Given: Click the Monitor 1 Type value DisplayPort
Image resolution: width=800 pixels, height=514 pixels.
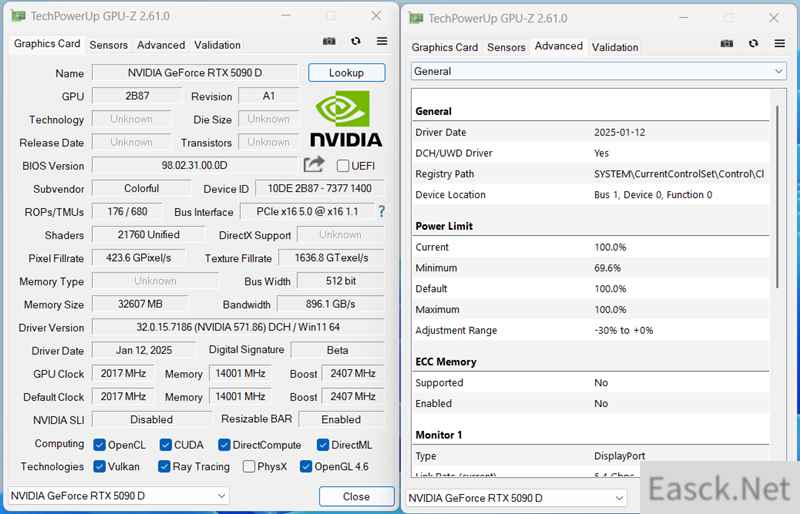Looking at the screenshot, I should [619, 456].
